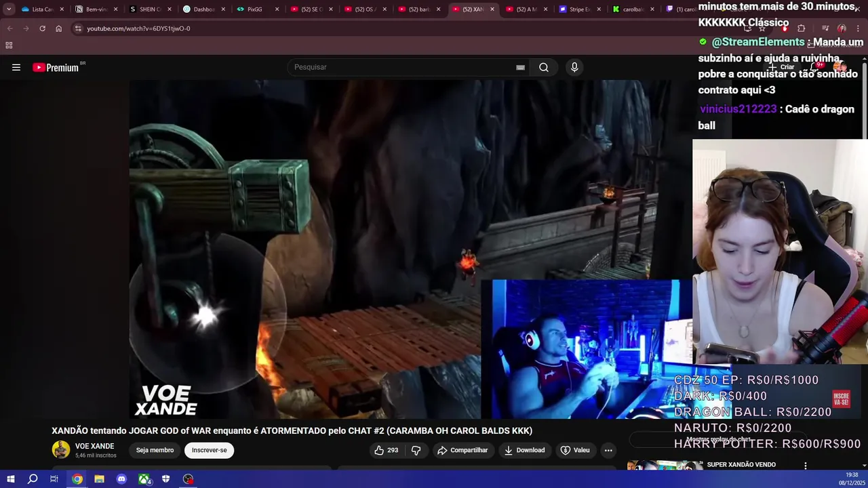Open Windows Security shield on taskbar
Image resolution: width=868 pixels, height=488 pixels.
(165, 479)
